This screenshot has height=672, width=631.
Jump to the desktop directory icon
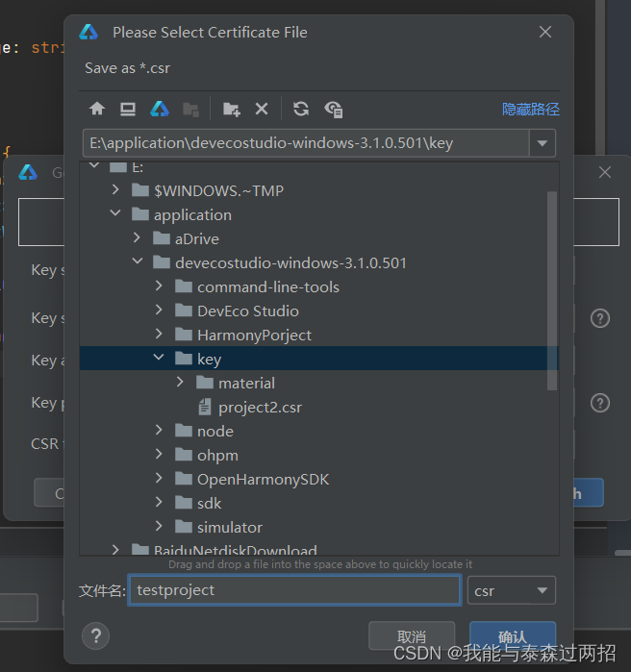point(128,109)
